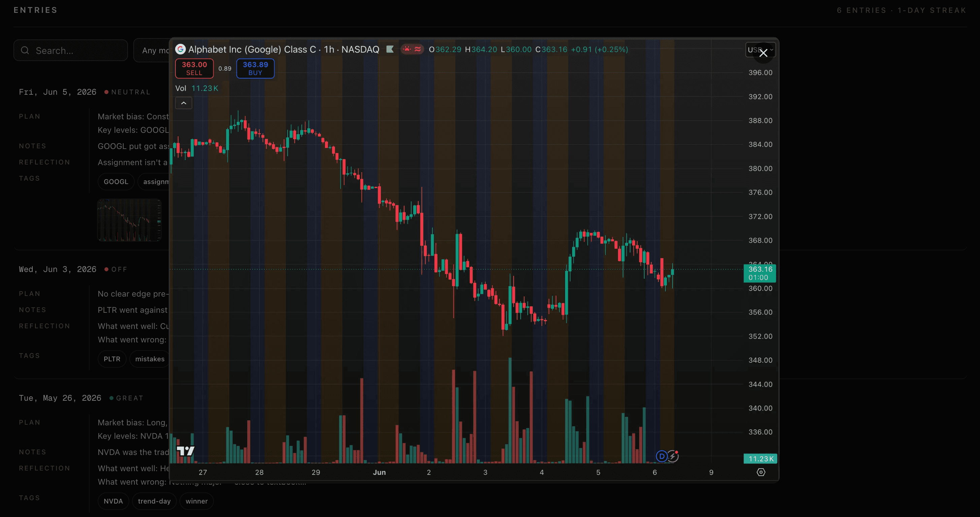Collapse the indicator legend with the chevron
980x517 pixels.
point(183,103)
